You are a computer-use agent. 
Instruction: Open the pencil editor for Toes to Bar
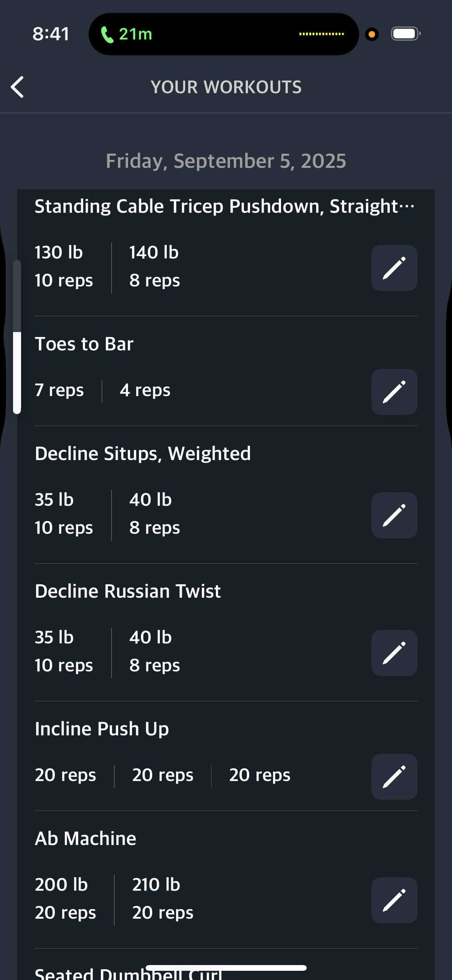coord(394,392)
